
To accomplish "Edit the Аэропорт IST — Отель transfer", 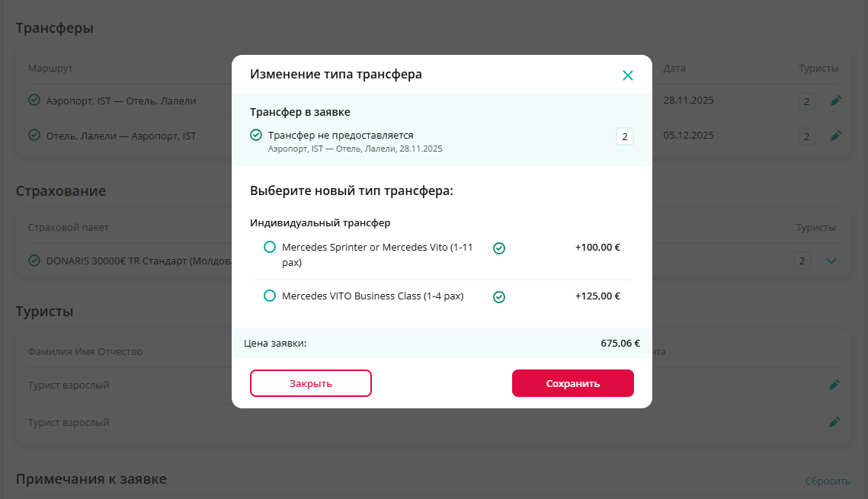I will [836, 101].
